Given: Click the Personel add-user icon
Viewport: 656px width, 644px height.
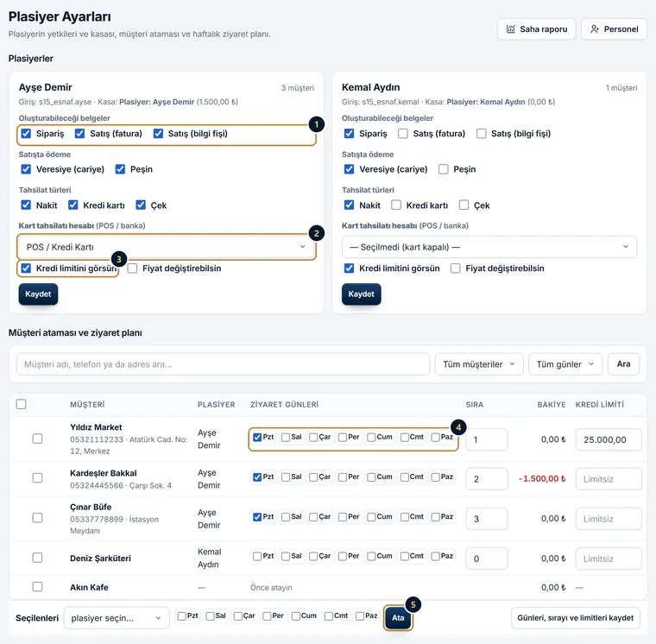Looking at the screenshot, I should [595, 28].
